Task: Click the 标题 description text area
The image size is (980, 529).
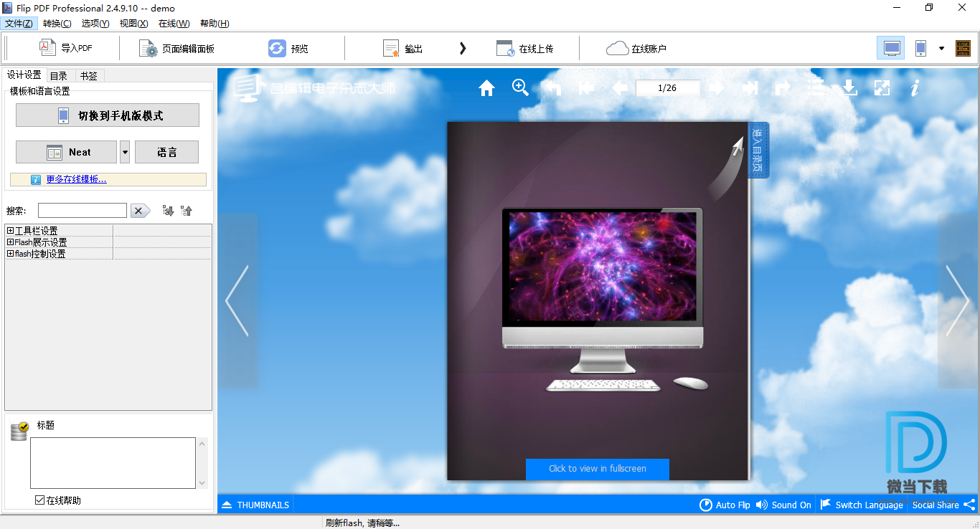Action: tap(113, 463)
